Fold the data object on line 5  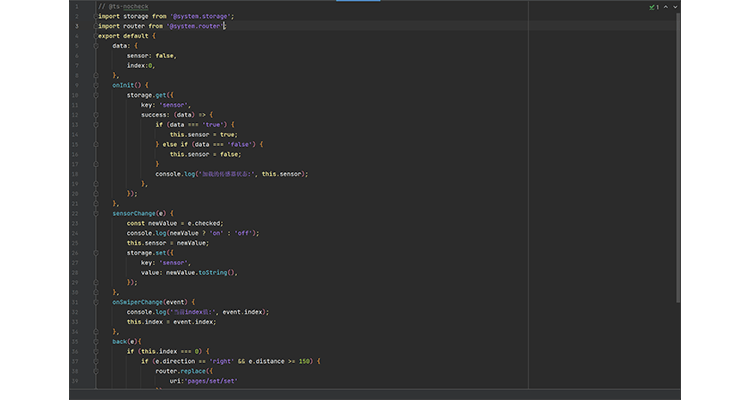tap(95, 45)
